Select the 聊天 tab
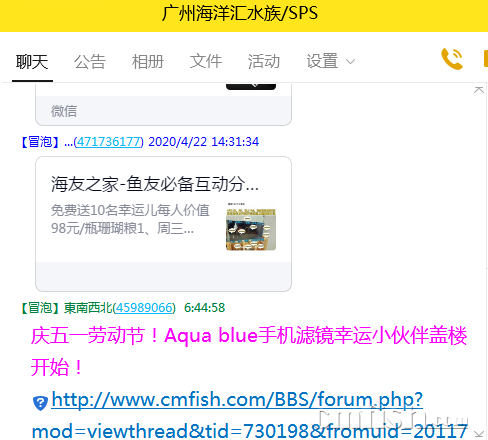This screenshot has height=440, width=488. pos(32,62)
